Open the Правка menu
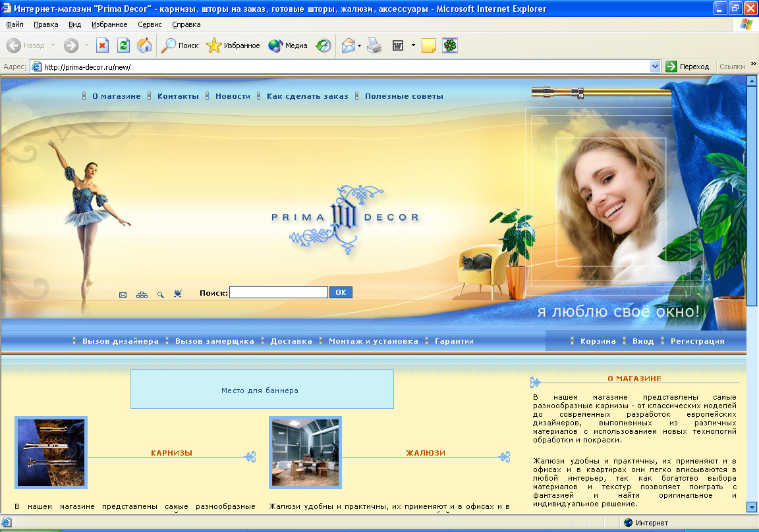Viewport: 759px width, 532px height. pos(46,24)
